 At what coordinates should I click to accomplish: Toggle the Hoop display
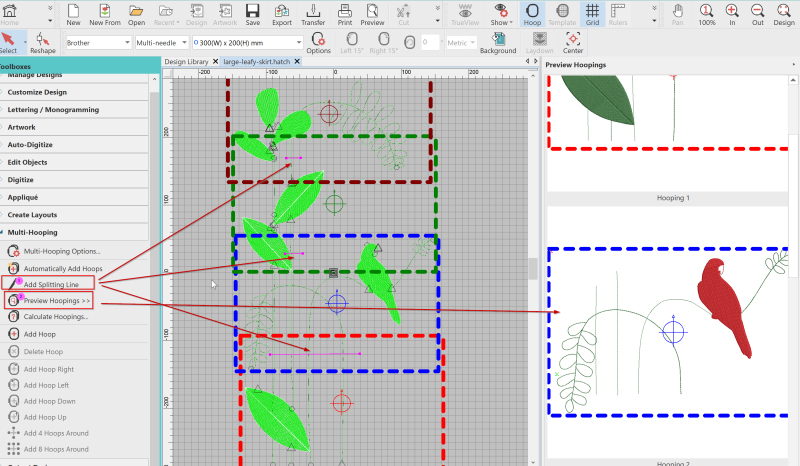[x=532, y=14]
